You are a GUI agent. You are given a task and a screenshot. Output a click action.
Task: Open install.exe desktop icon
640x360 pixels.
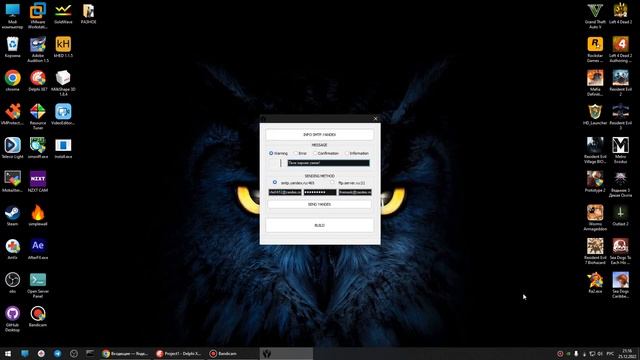[63, 148]
